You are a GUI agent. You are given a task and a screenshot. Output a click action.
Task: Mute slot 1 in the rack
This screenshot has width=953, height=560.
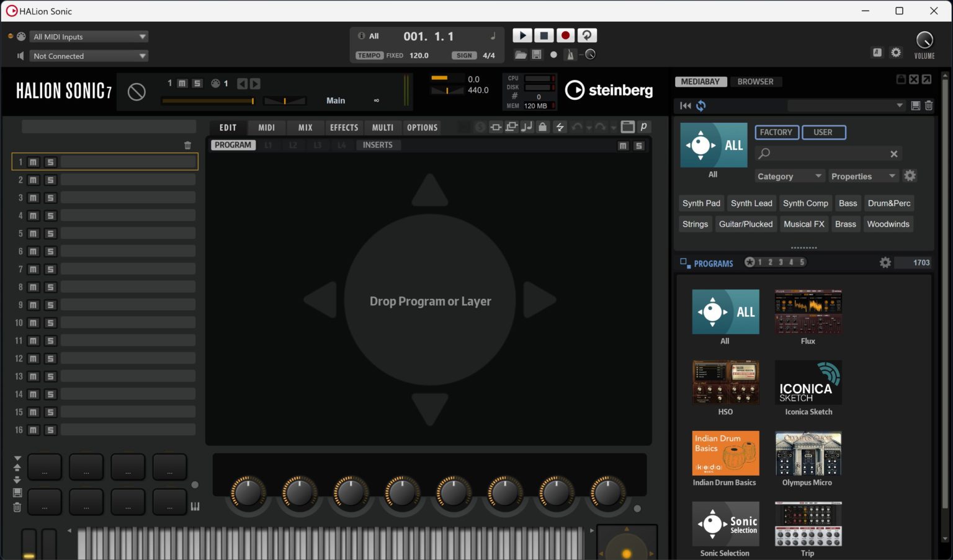pyautogui.click(x=34, y=162)
